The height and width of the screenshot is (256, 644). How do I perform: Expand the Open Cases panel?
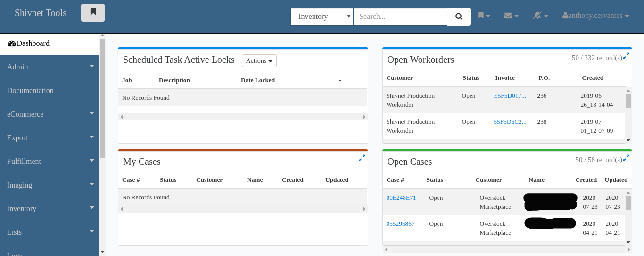(626, 158)
